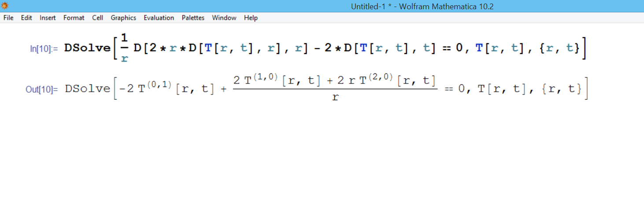Click the output fraction's denominator r

pos(335,98)
